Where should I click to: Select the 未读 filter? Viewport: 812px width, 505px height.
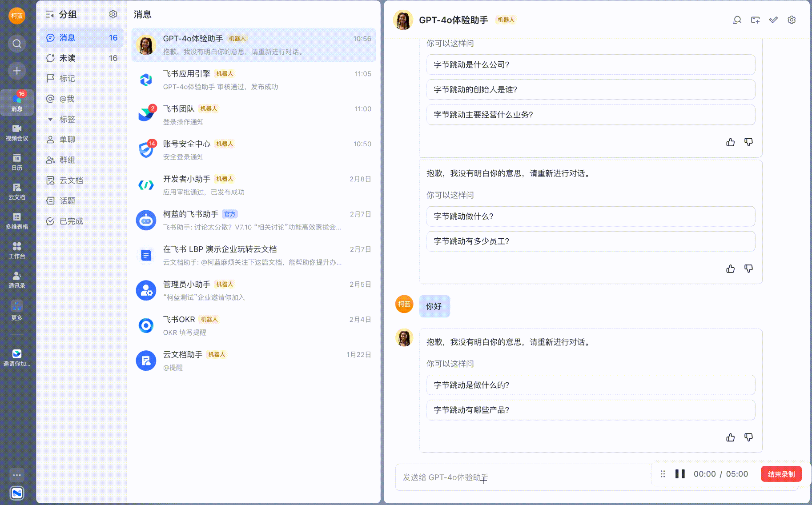click(82, 58)
